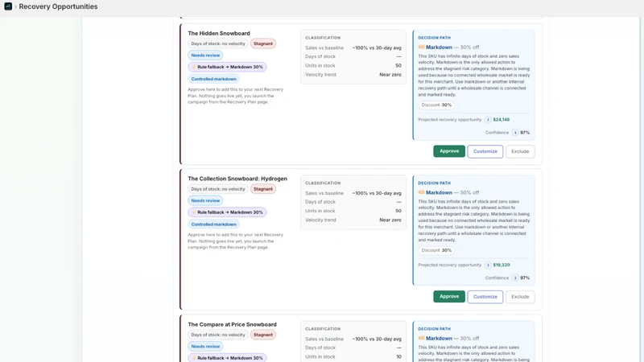Click Controlled markdown badge on The Hidden Snowboard
Screen dimensions: 644x362
213,79
